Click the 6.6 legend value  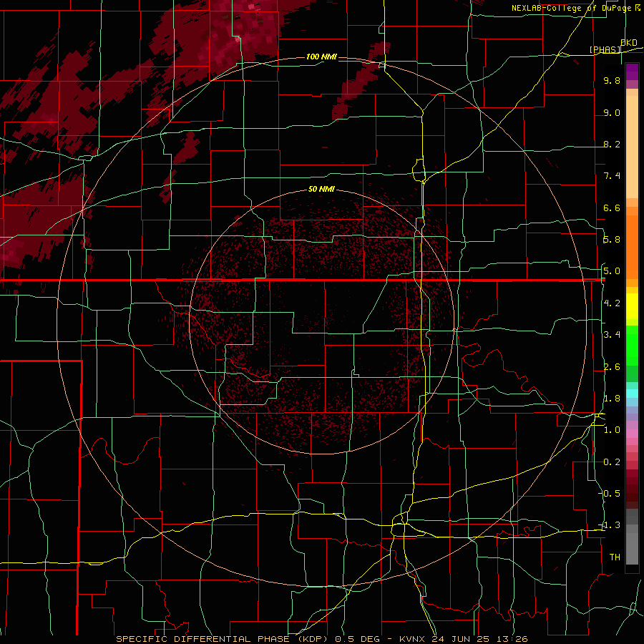click(x=612, y=208)
